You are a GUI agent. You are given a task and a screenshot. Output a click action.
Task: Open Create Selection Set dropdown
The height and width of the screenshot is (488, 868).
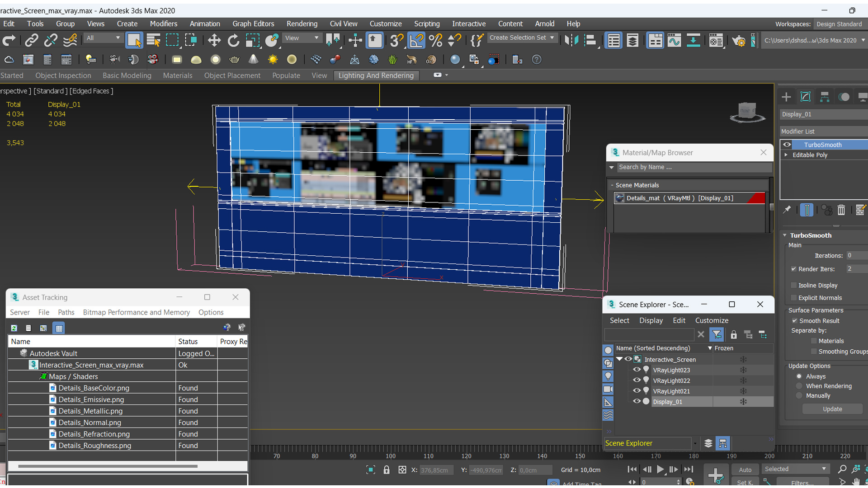(522, 38)
